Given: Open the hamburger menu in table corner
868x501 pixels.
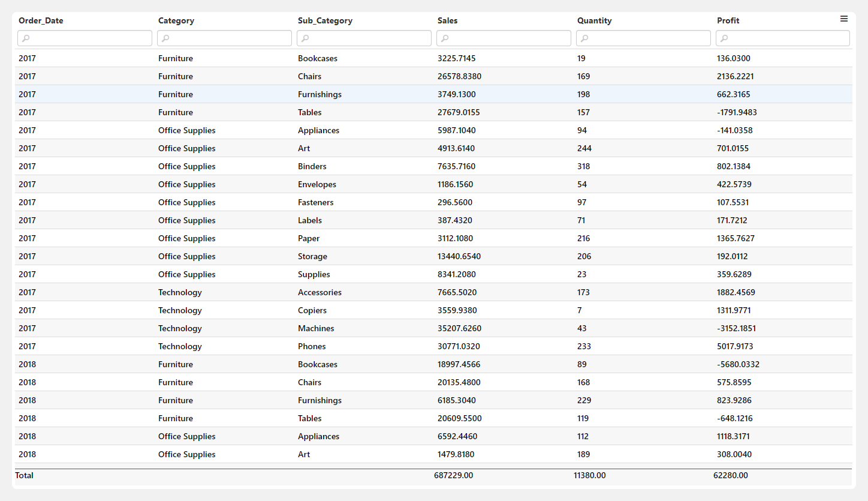Looking at the screenshot, I should (843, 19).
